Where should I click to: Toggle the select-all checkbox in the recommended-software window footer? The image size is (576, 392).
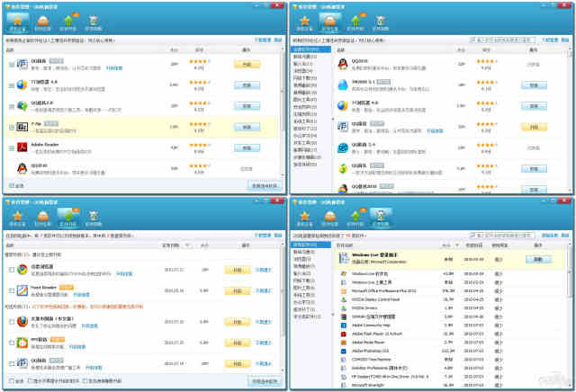tap(12, 186)
